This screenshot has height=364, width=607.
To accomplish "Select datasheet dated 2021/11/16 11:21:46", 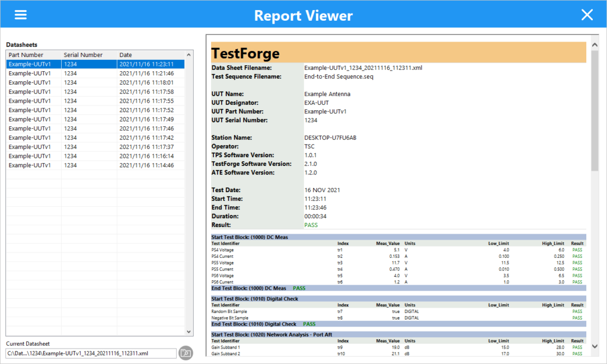I will (x=95, y=73).
